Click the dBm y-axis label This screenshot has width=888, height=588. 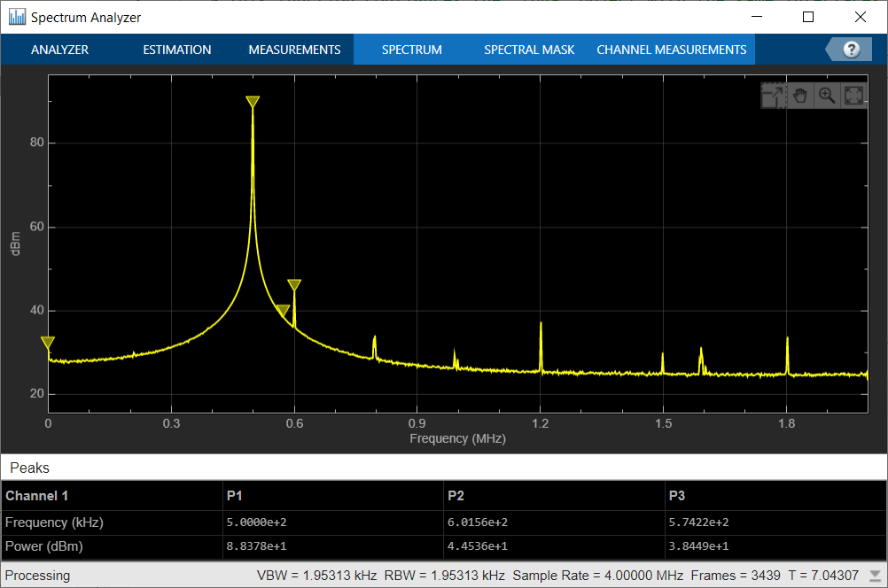click(x=15, y=244)
